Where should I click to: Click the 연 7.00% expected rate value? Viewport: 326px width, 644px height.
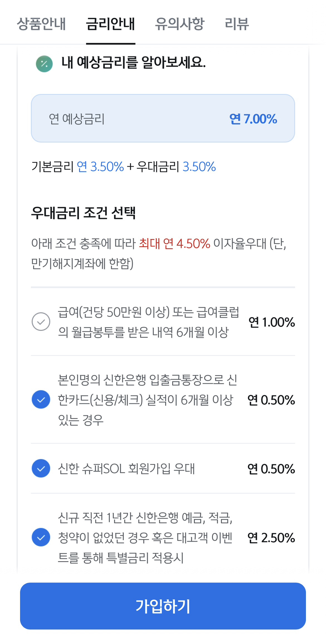[253, 119]
